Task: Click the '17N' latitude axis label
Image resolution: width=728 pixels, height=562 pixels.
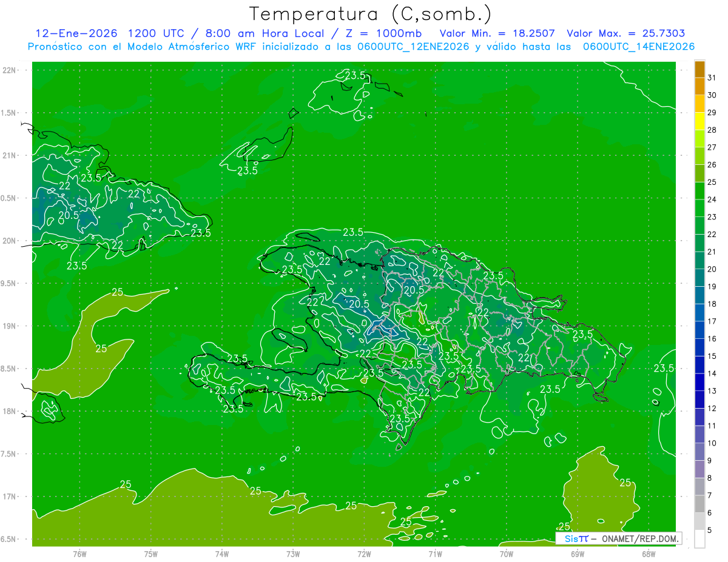Action: coord(9,497)
